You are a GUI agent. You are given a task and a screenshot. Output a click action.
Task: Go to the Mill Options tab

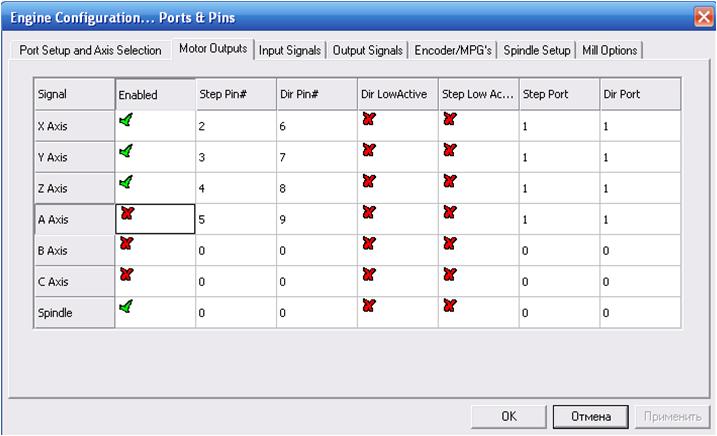click(x=609, y=50)
